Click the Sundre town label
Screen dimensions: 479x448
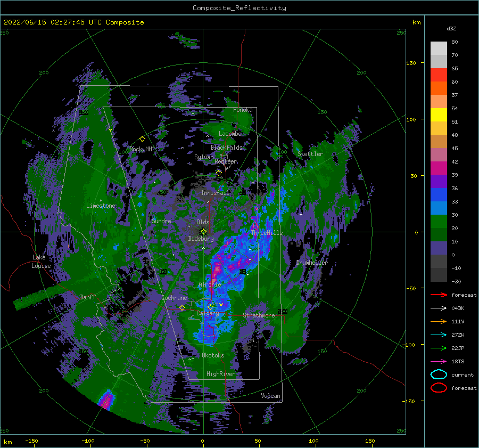(x=161, y=221)
